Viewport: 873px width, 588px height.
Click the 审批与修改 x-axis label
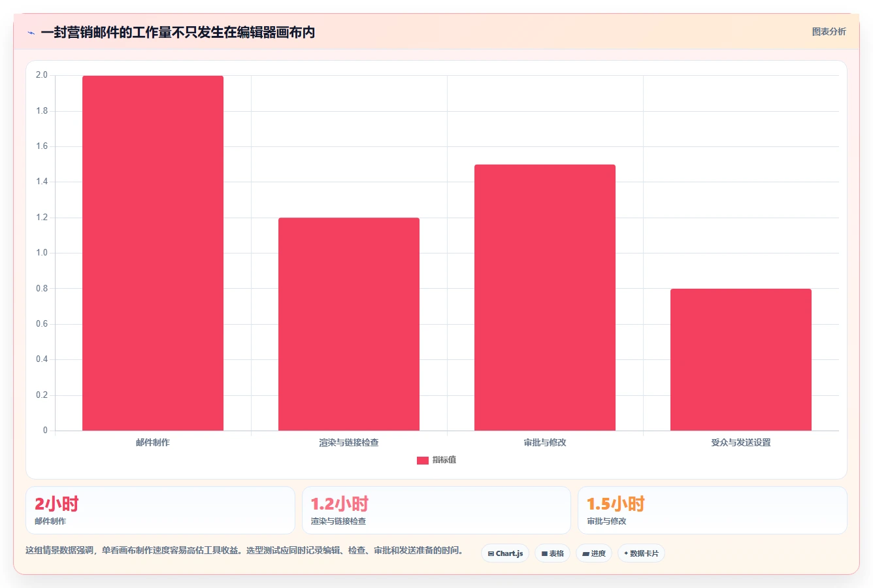click(545, 442)
